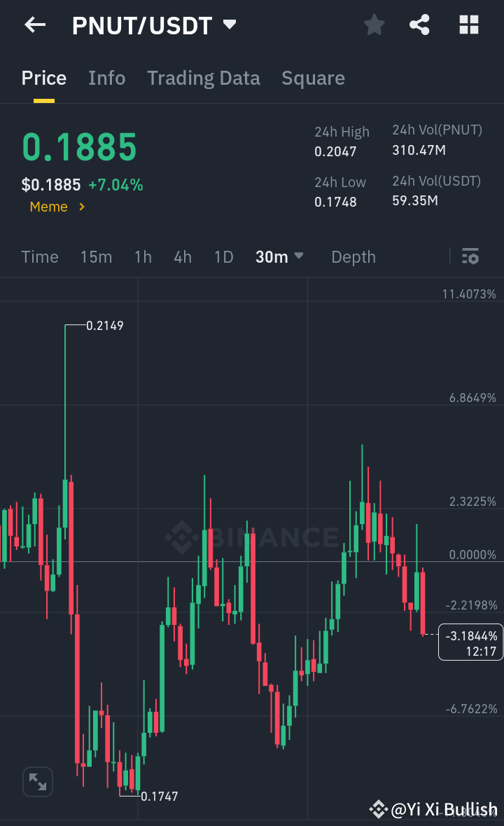Open the share options with the share icon
The width and height of the screenshot is (504, 826).
419,25
